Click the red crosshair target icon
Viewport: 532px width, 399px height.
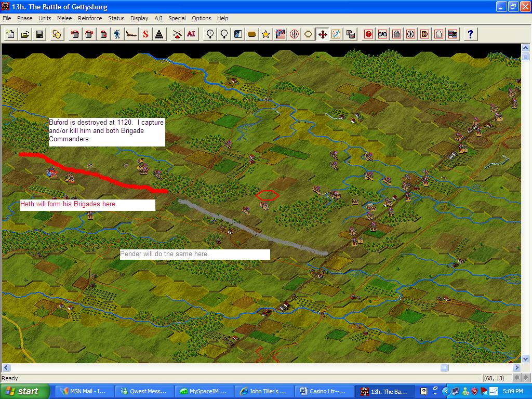294,34
